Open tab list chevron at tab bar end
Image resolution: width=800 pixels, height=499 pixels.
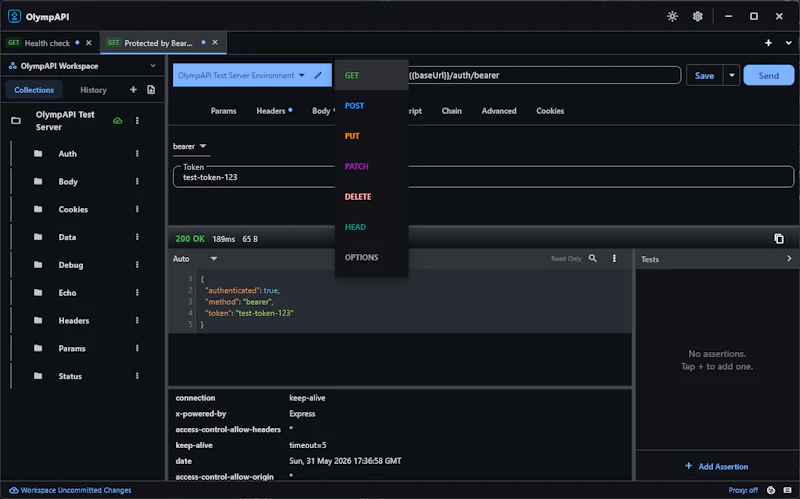click(x=789, y=43)
